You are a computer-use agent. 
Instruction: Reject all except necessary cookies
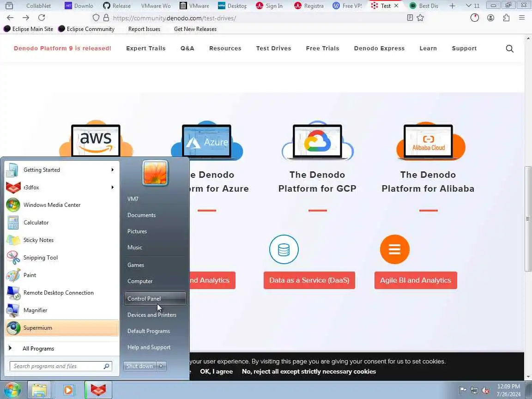click(x=309, y=371)
